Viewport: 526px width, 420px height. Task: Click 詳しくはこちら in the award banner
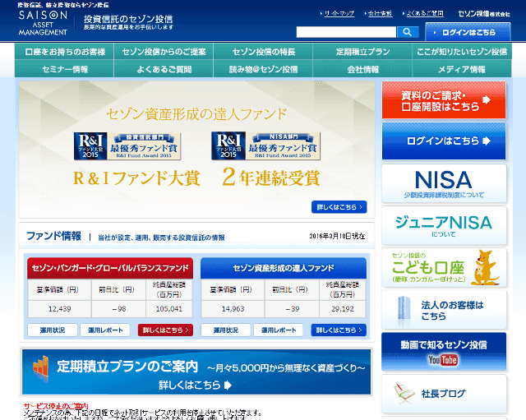[339, 207]
